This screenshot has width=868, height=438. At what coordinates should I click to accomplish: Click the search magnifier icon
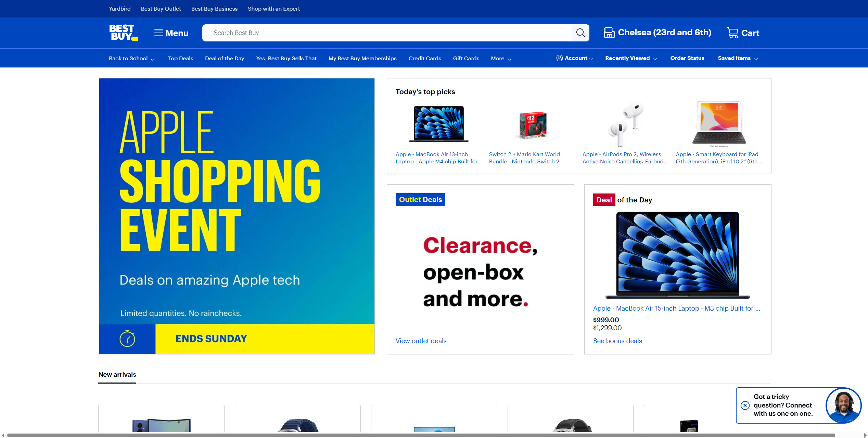coord(580,33)
